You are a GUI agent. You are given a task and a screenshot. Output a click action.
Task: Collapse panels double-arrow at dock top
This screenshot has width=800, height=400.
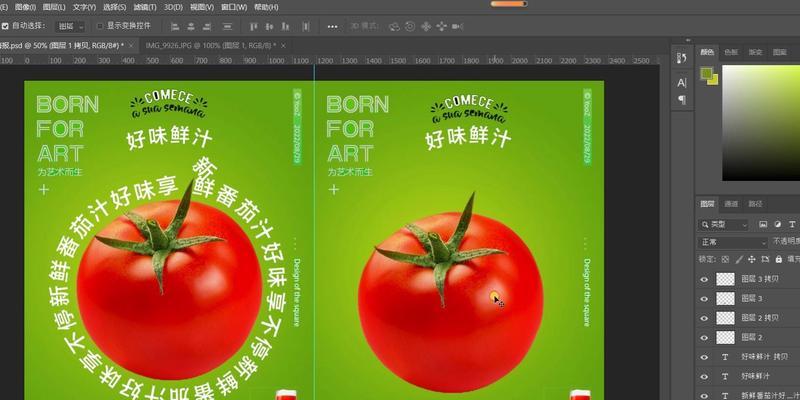689,40
